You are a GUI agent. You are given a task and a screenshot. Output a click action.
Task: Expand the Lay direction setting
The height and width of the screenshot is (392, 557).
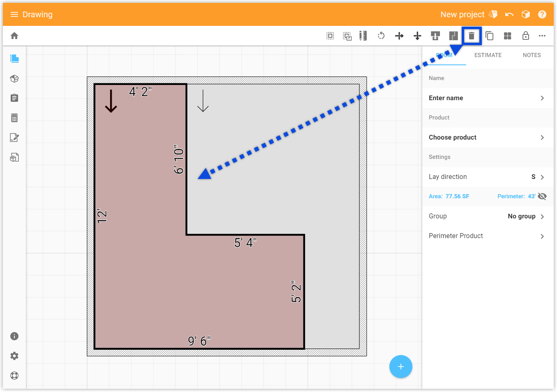coord(488,177)
